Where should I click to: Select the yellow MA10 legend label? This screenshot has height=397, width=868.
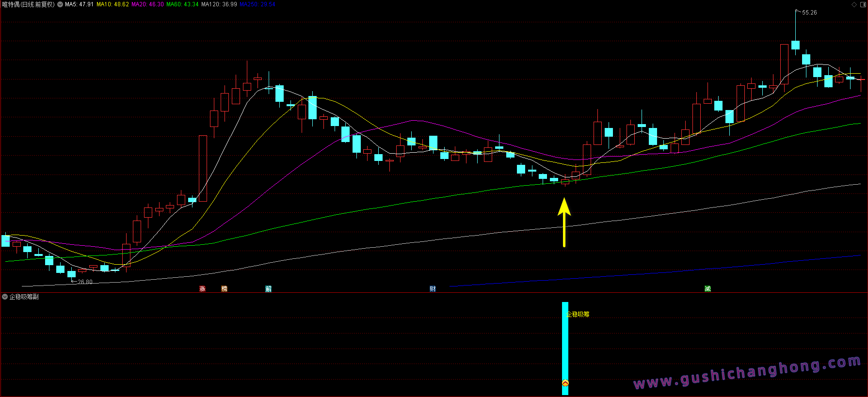(113, 4)
